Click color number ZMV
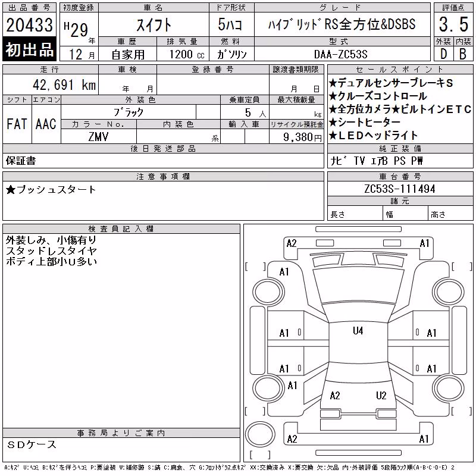Image resolution: width=476 pixels, height=476 pixels. 98,137
